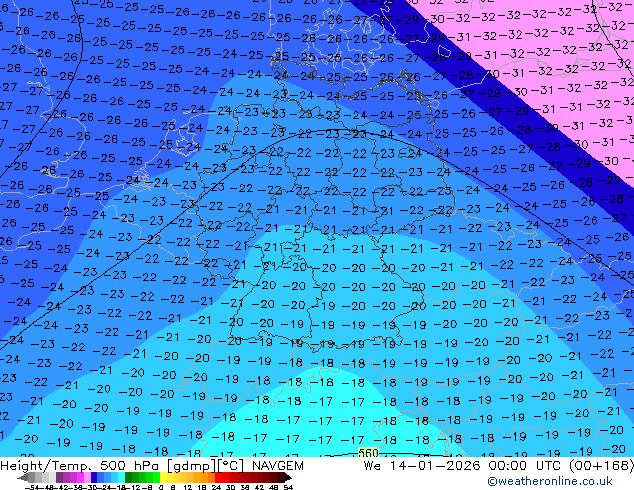Click the 54 value on the legend scale
This screenshot has height=490, width=634.
tap(288, 487)
